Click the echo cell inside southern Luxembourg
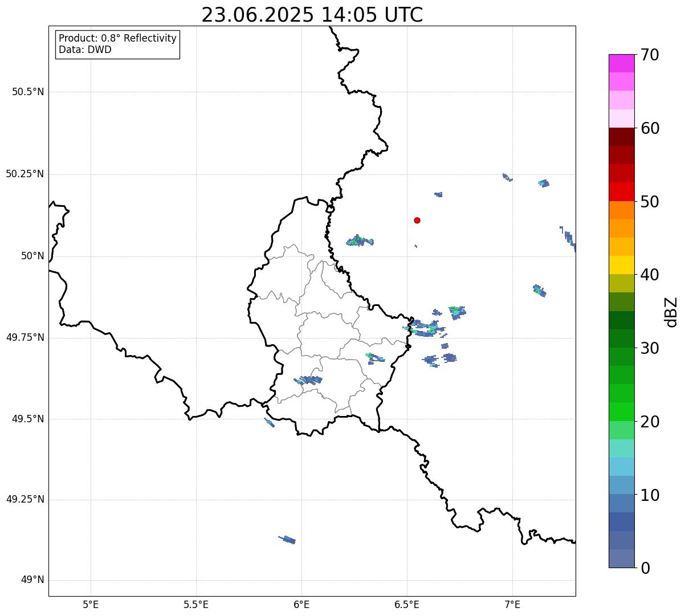The image size is (685, 616). 308,380
